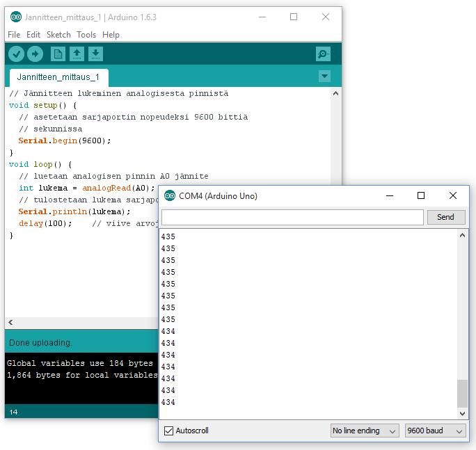Viewport: 476px width, 450px height.
Task: Minimize the COM4 serial monitor window
Action: [x=390, y=195]
